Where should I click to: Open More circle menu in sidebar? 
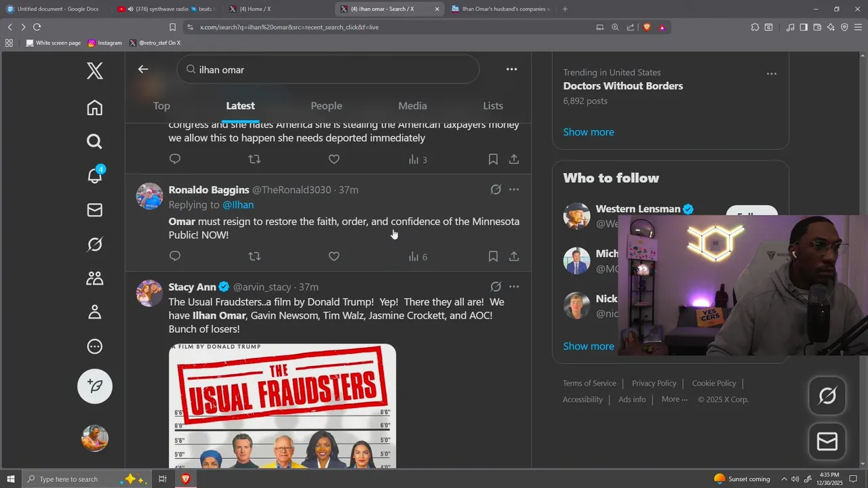[95, 346]
